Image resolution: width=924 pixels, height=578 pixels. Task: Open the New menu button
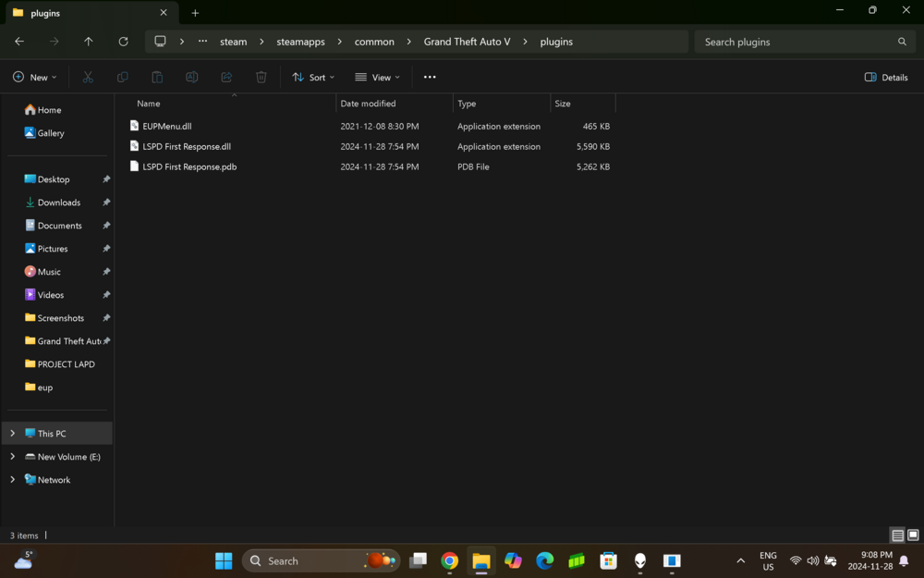click(34, 77)
